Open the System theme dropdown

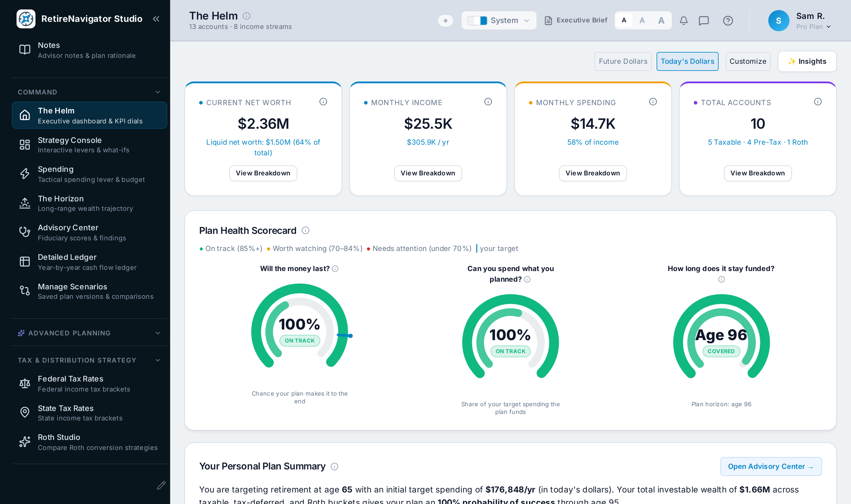point(498,20)
